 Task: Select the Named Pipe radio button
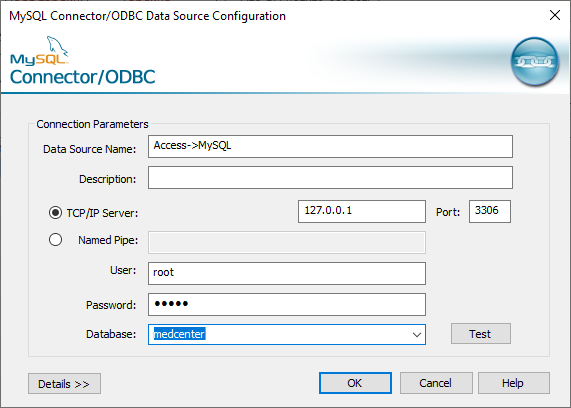[55, 240]
